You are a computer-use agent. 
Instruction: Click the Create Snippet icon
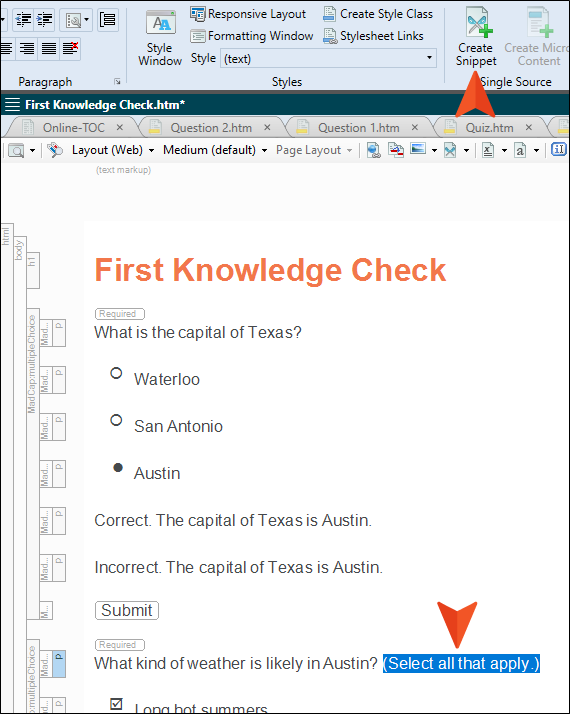tap(476, 24)
